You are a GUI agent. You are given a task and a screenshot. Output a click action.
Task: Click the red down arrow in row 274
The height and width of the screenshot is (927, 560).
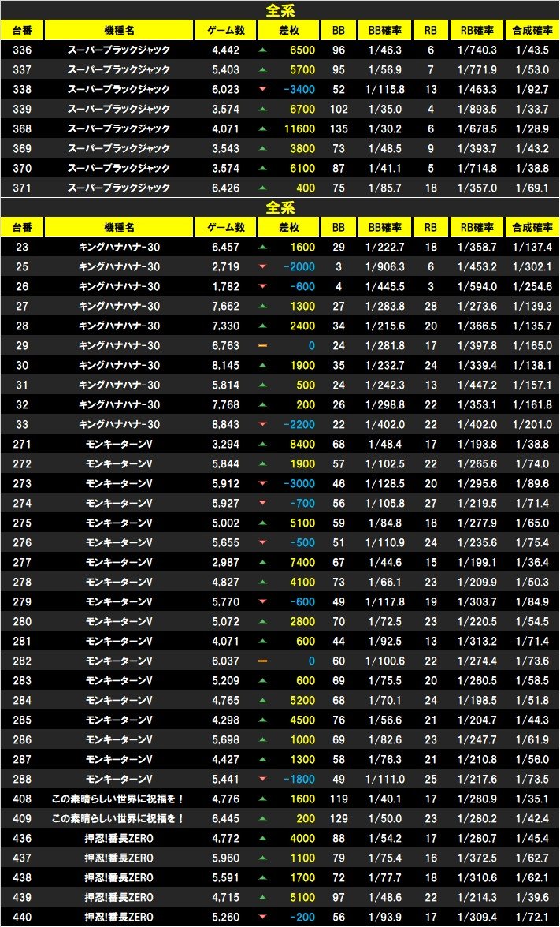(263, 503)
